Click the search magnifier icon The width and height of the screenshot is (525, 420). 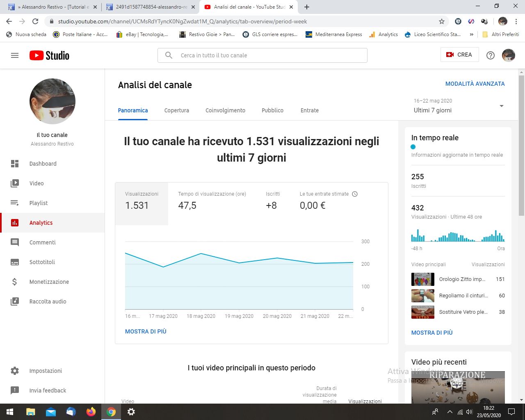point(169,55)
